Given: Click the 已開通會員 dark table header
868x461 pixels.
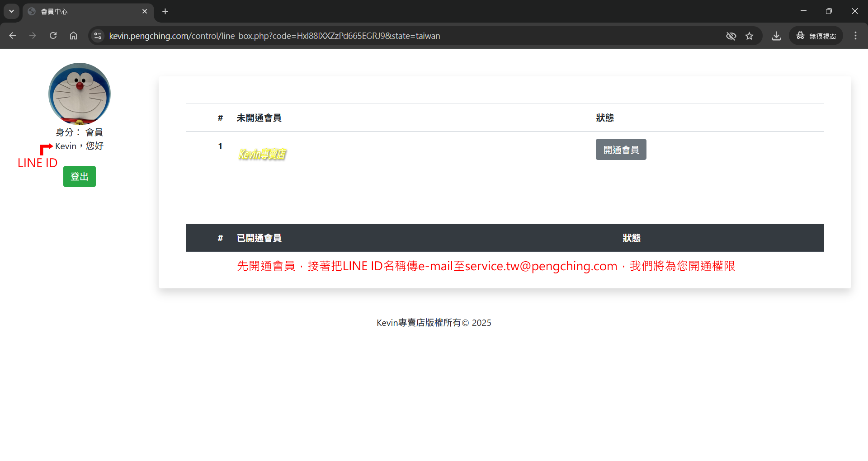Looking at the screenshot, I should click(x=259, y=238).
